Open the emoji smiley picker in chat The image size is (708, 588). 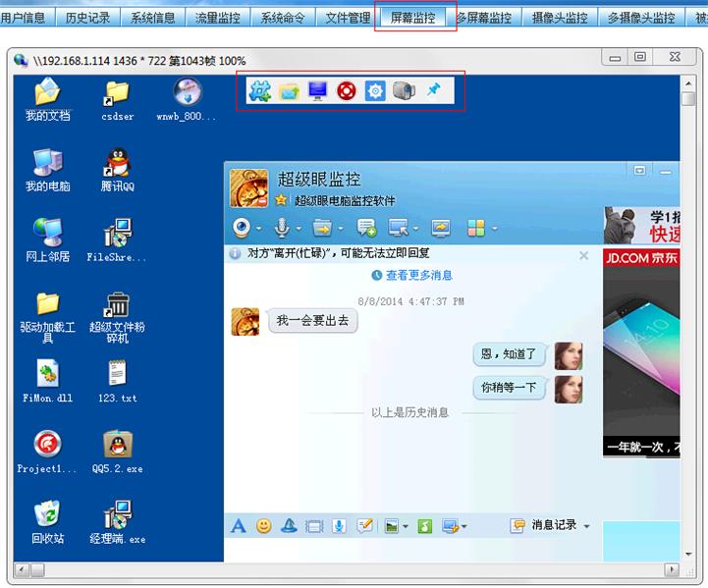pyautogui.click(x=263, y=526)
